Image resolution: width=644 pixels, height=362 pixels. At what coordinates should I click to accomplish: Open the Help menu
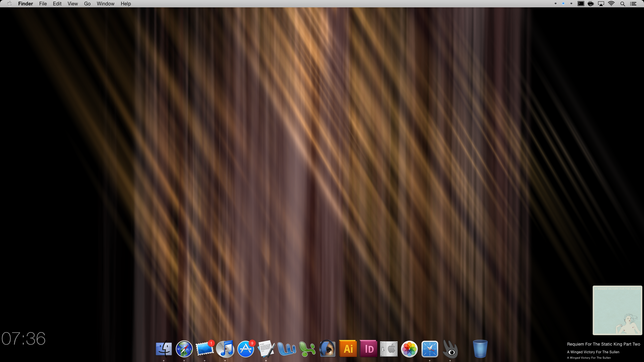pyautogui.click(x=126, y=4)
